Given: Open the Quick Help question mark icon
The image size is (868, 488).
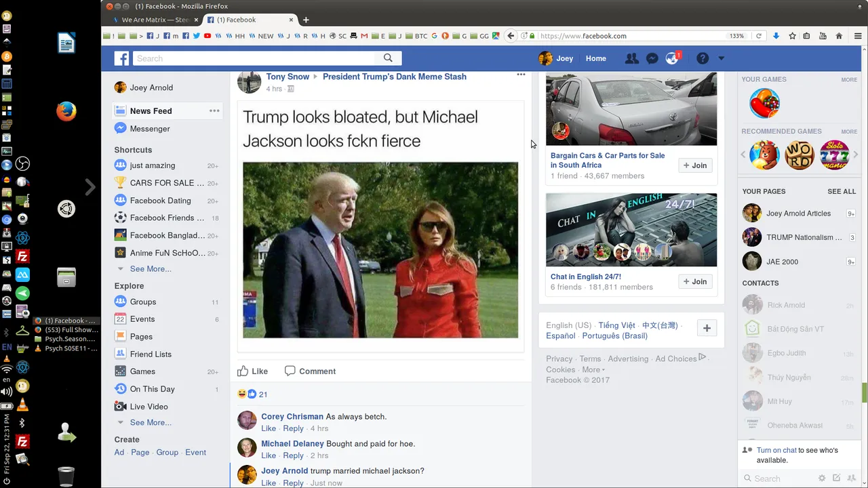Looking at the screenshot, I should [x=703, y=58].
